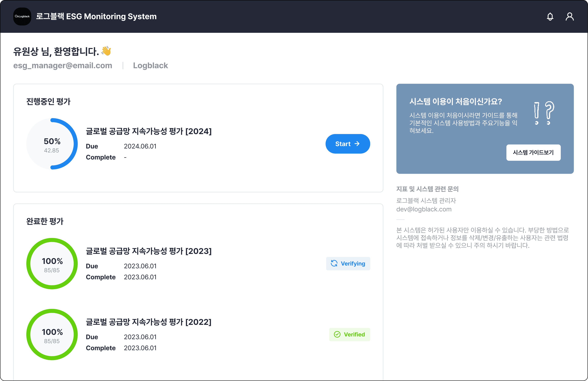Click the arrow on Start button
Screen dimensions: 588x381
357,144
